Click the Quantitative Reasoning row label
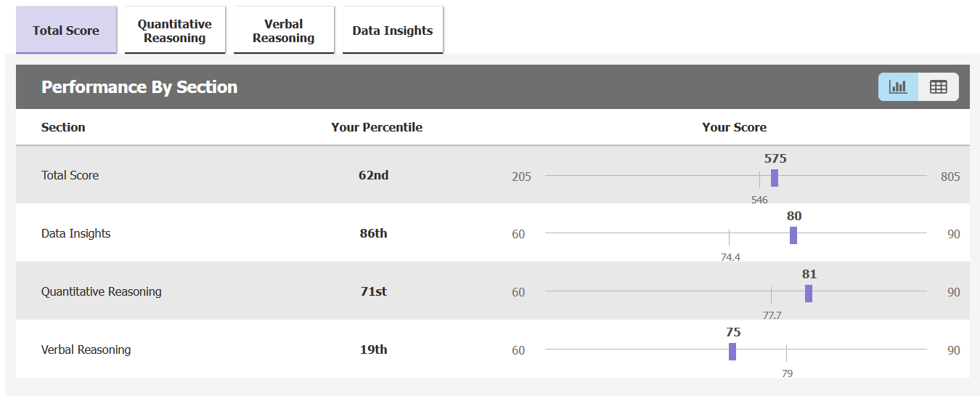Image resolution: width=980 pixels, height=396 pixels. pyautogui.click(x=102, y=291)
